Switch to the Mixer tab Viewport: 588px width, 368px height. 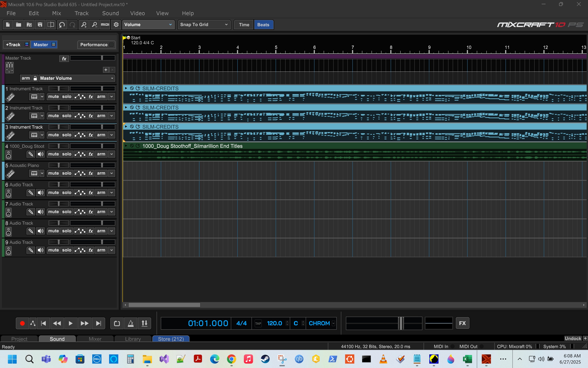95,339
